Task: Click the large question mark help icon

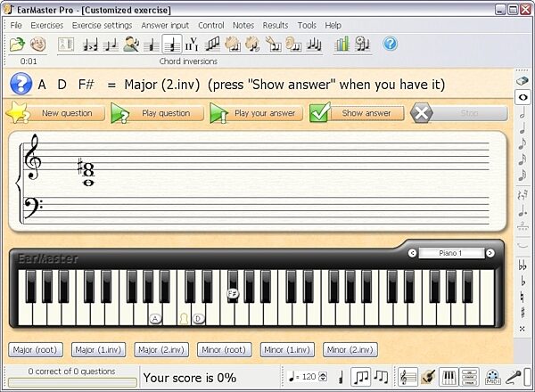Action: (x=21, y=84)
